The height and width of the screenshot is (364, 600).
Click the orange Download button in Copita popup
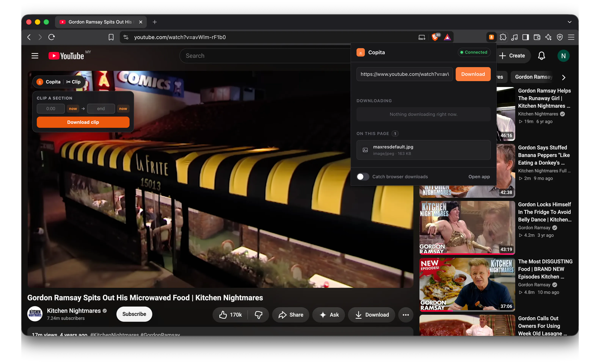pos(473,74)
